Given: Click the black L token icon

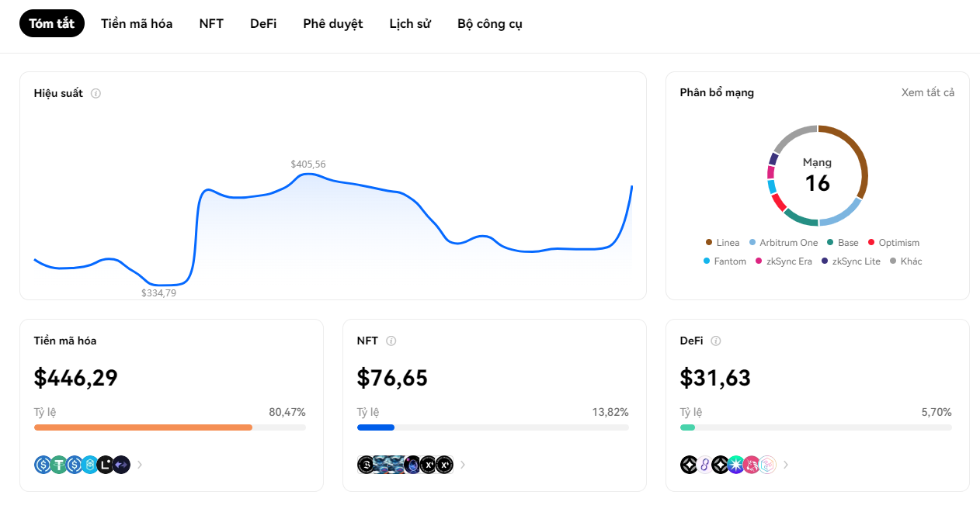Looking at the screenshot, I should [x=106, y=465].
